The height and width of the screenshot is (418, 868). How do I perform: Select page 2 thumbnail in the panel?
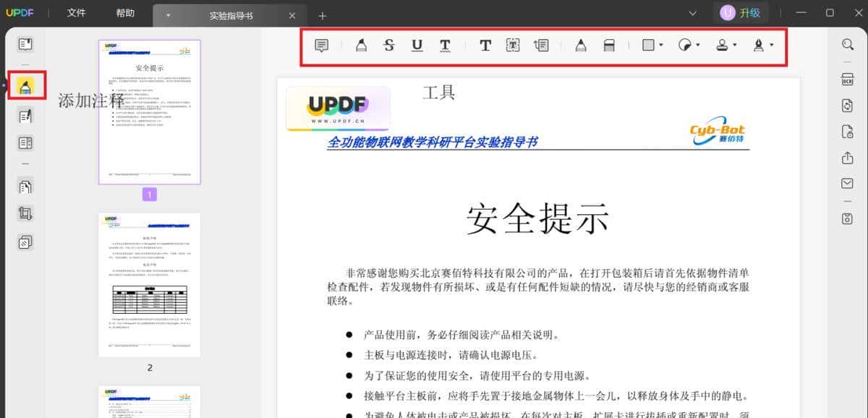(x=149, y=283)
